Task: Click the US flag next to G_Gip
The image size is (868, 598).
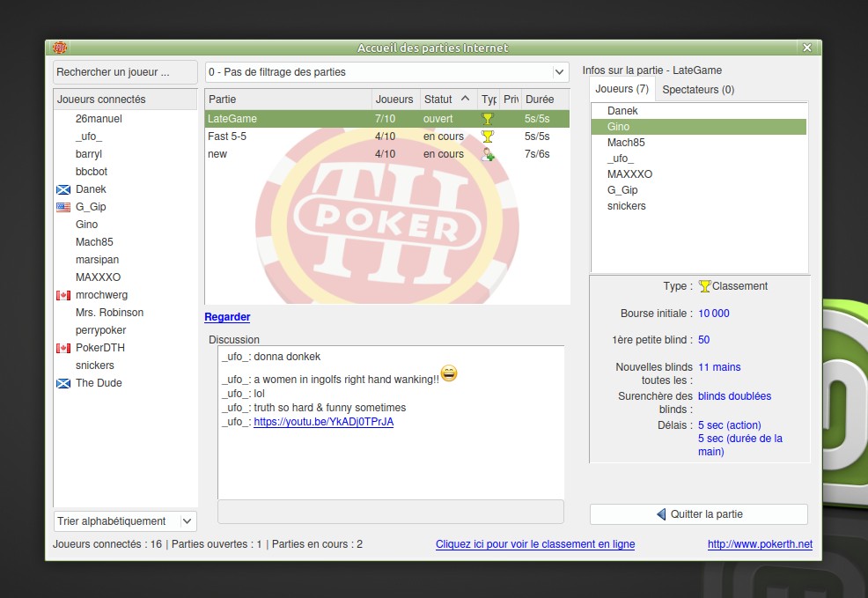Action: tap(63, 207)
